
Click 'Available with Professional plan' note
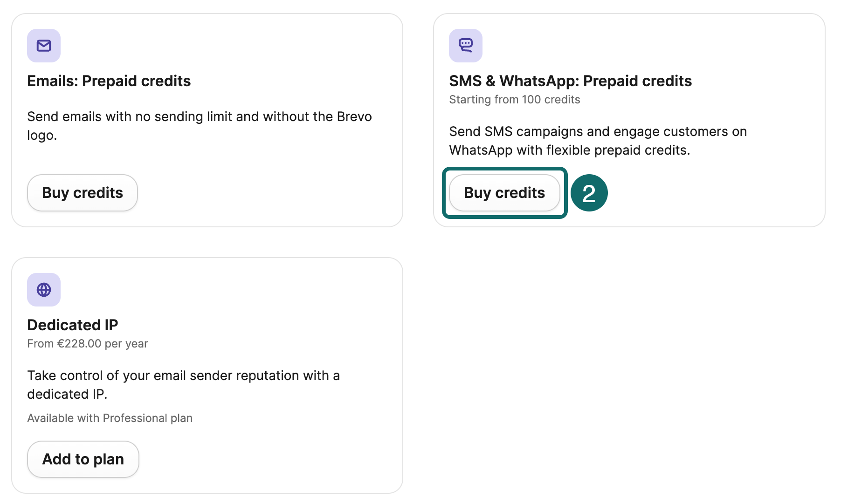point(110,418)
